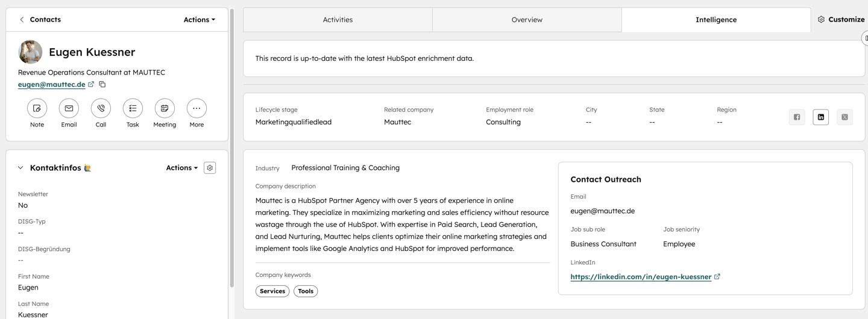868x319 pixels.
Task: Click the Customize button
Action: point(841,20)
